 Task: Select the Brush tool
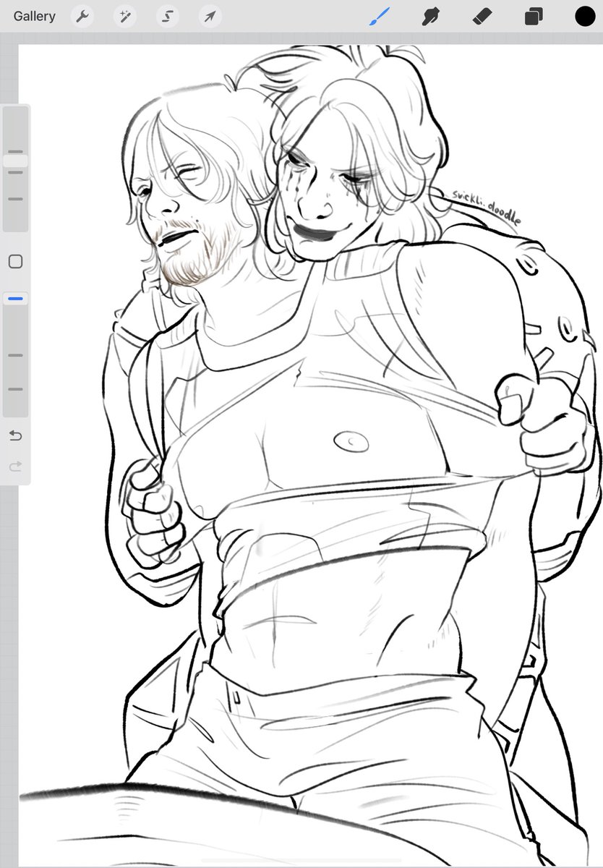(380, 16)
